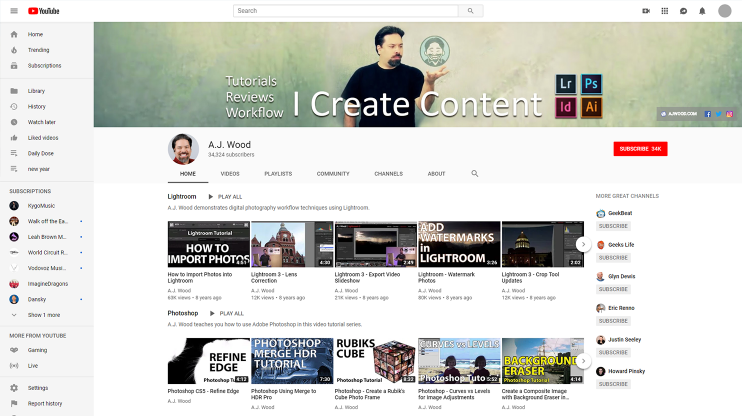Open Twitter link on banner
The height and width of the screenshot is (416, 742).
pos(719,114)
